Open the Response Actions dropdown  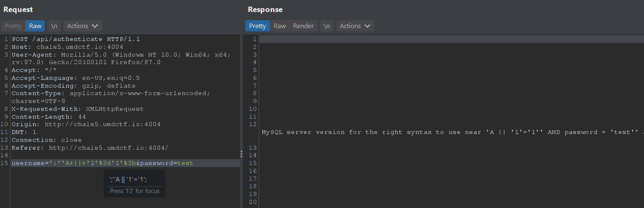pyautogui.click(x=355, y=26)
